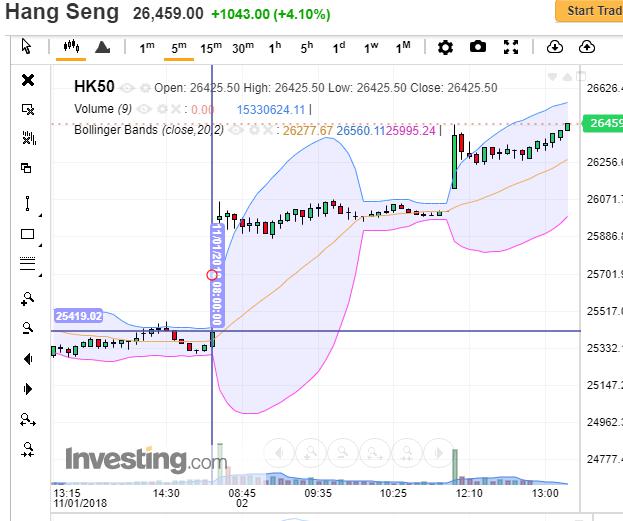
Task: Click the Start Trading button
Action: click(x=590, y=11)
